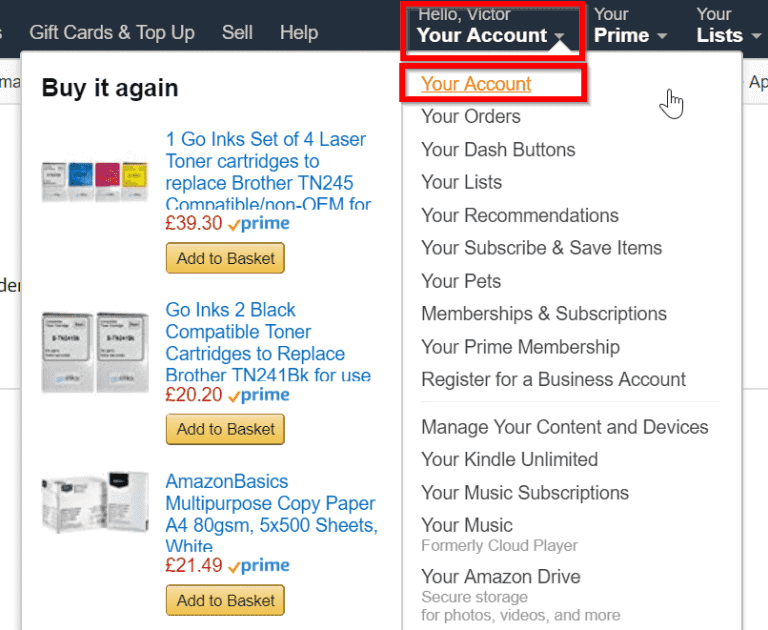Viewport: 768px width, 630px height.
Task: Open Your Orders from the menu
Action: point(471,117)
